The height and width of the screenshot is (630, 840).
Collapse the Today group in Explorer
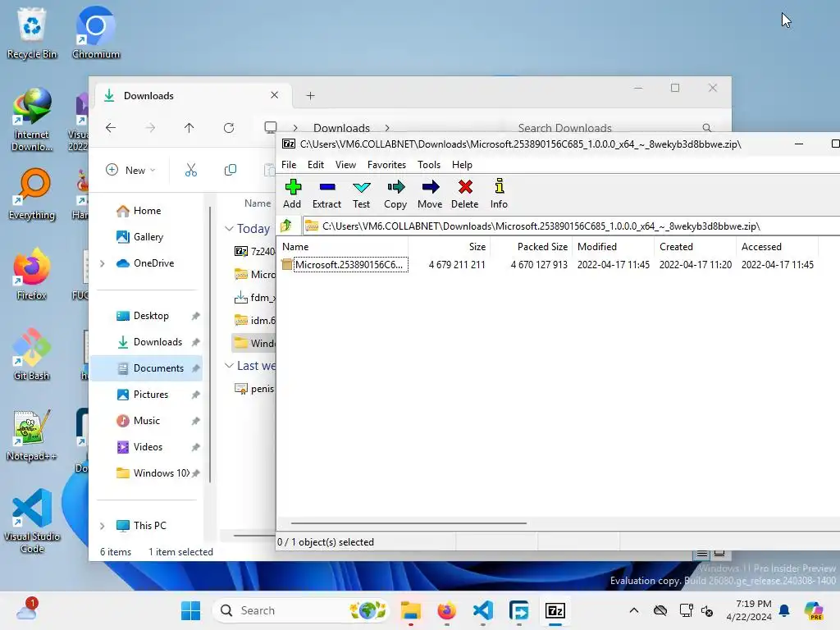(x=230, y=228)
